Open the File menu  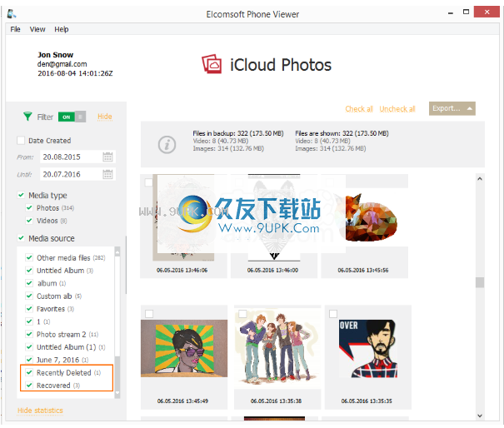click(x=15, y=29)
